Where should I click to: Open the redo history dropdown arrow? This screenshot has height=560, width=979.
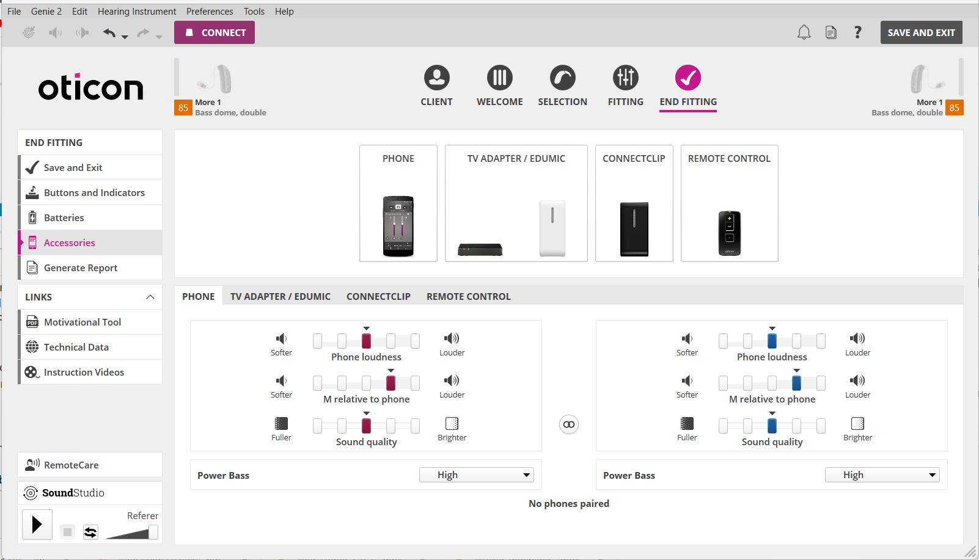[x=159, y=37]
